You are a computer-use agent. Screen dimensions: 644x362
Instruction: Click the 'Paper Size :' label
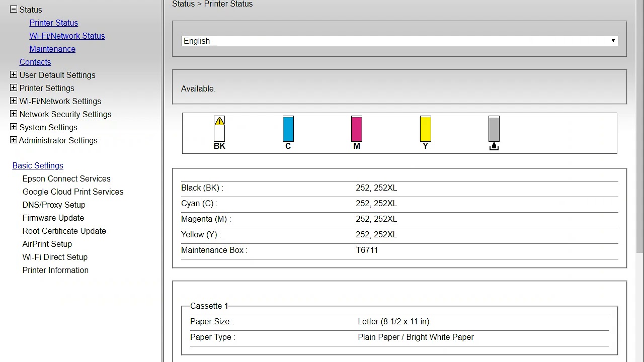click(x=212, y=321)
